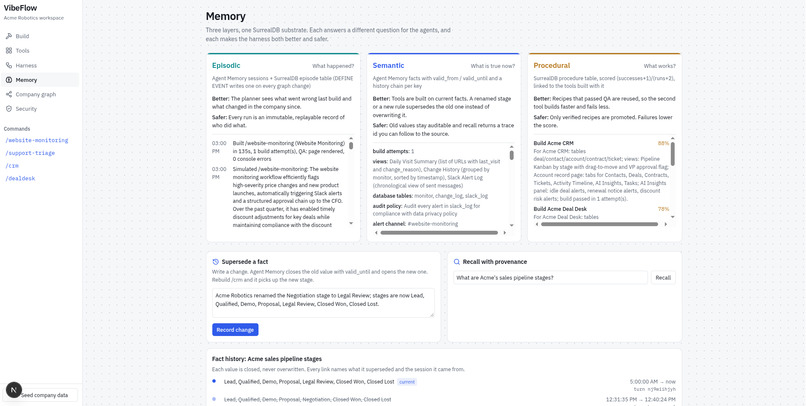This screenshot has width=806, height=406.
Task: Click the Recall button
Action: 663,278
